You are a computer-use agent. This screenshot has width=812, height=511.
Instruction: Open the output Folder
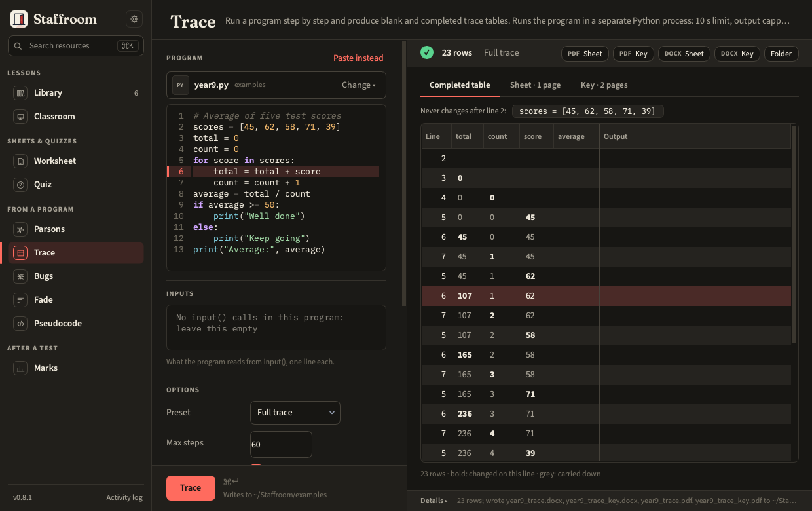tap(781, 54)
